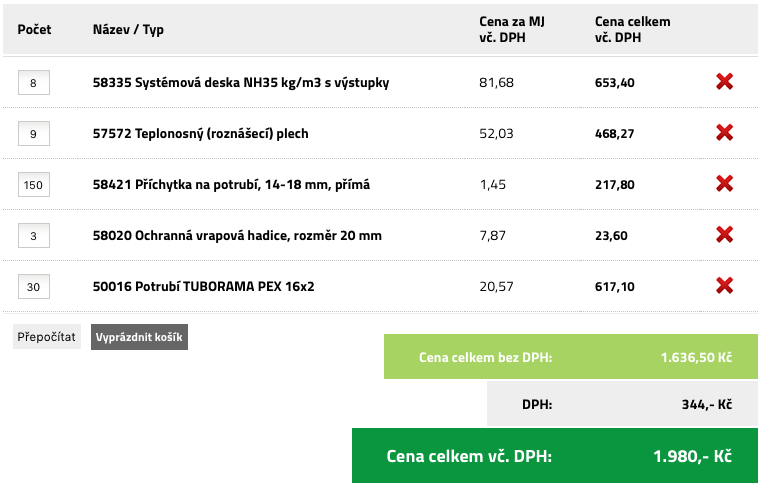Click the Počet column header

pos(35,29)
